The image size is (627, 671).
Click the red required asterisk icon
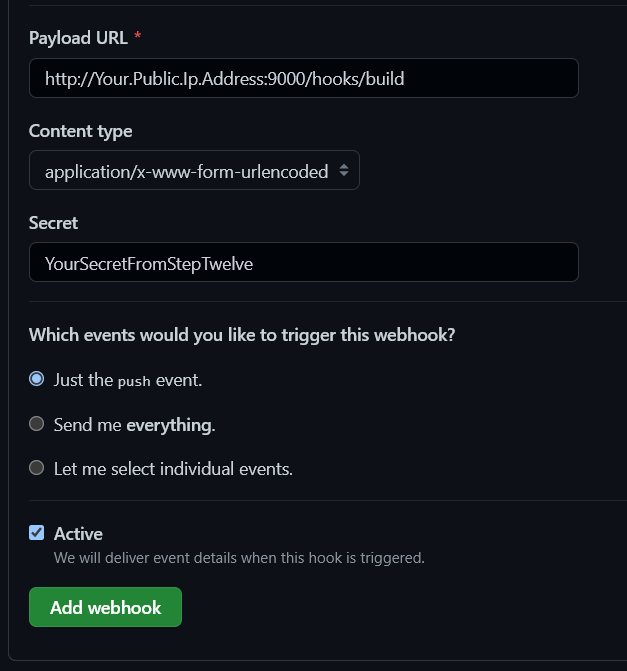click(137, 38)
